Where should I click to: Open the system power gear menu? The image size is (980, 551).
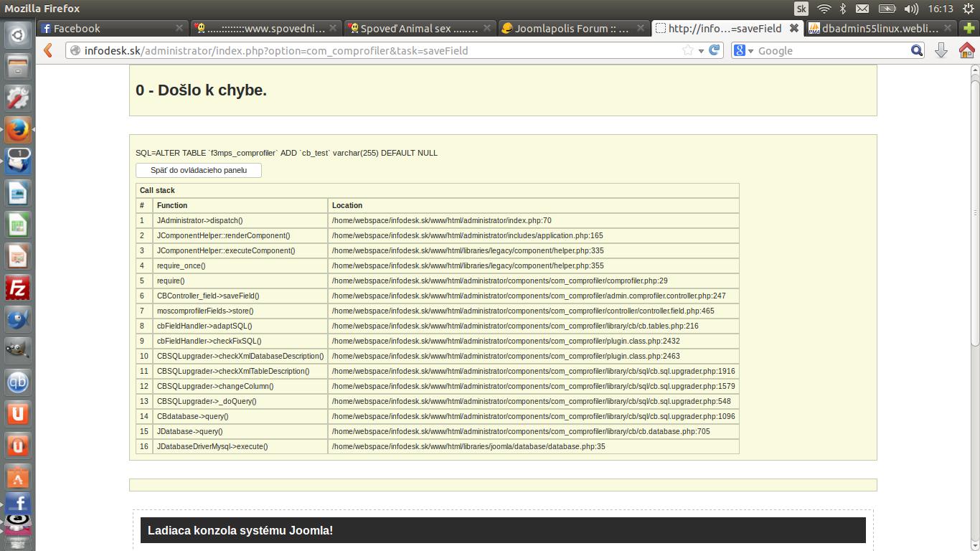pyautogui.click(x=969, y=9)
